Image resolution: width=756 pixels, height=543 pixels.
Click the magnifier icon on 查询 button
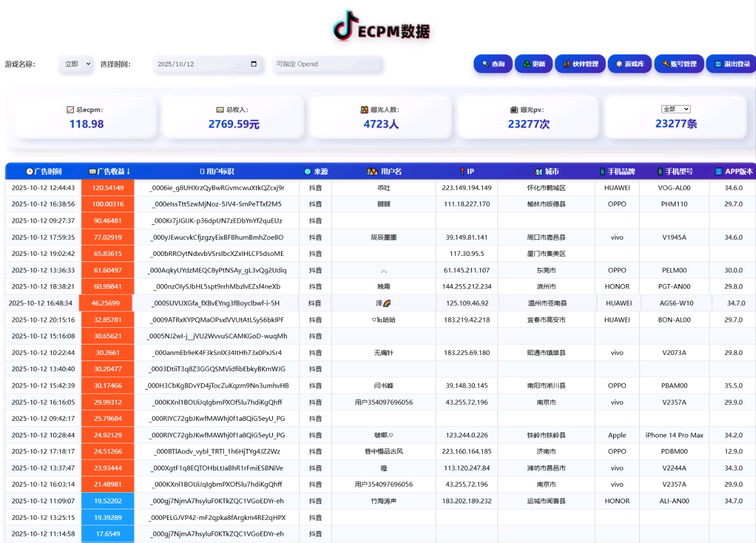pos(485,64)
